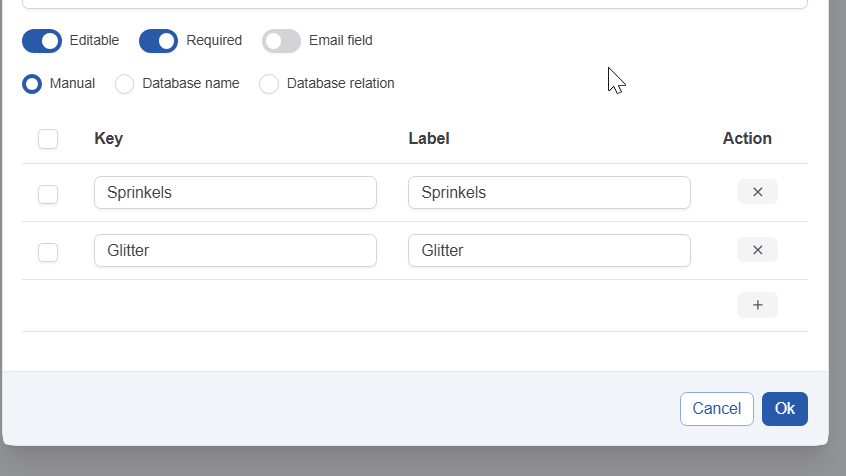The image size is (846, 476).
Task: Remove the Sprinkels row with its × button
Action: (757, 192)
